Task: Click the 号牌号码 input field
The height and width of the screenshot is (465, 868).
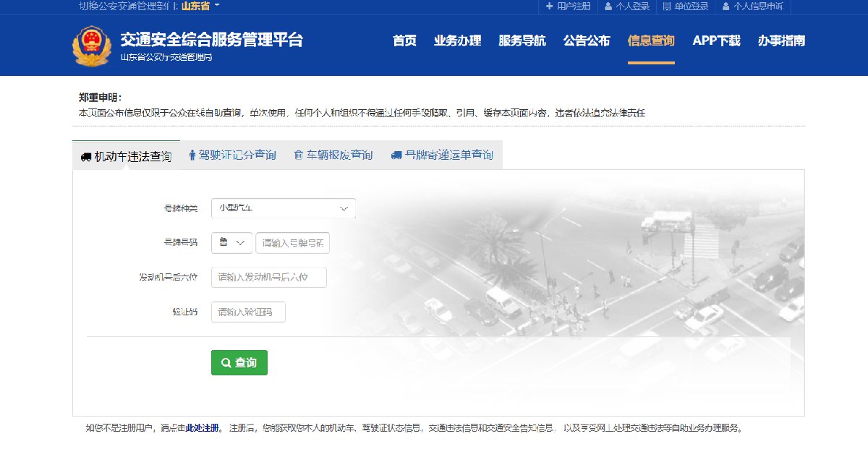Action: click(x=292, y=243)
